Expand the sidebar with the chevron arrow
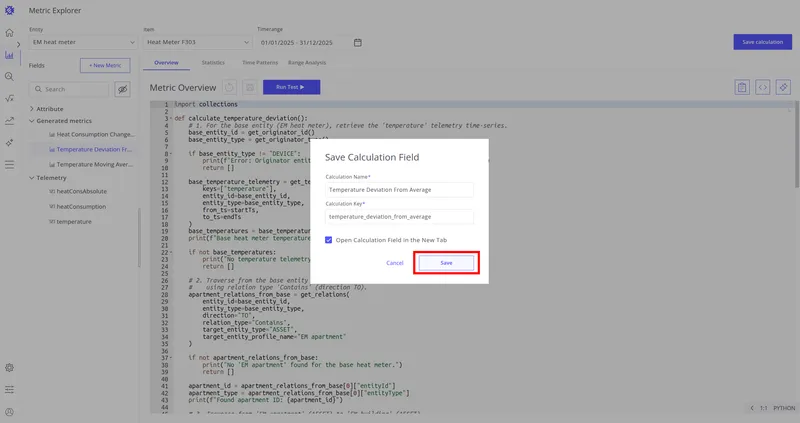The image size is (800, 423). point(18,44)
